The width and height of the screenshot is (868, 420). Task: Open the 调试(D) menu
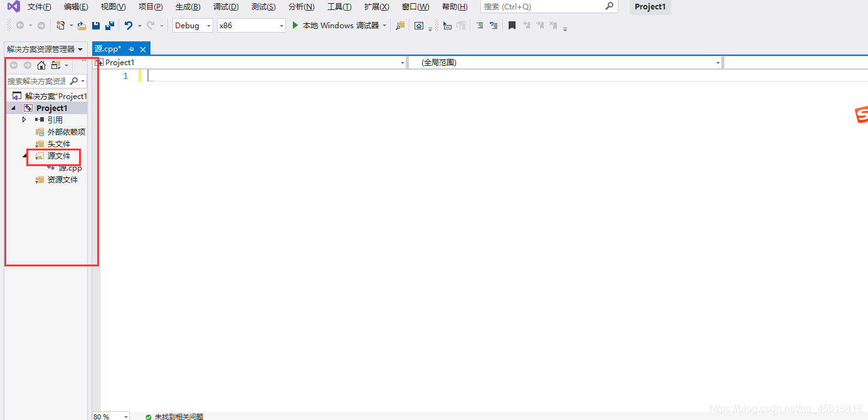click(x=226, y=7)
